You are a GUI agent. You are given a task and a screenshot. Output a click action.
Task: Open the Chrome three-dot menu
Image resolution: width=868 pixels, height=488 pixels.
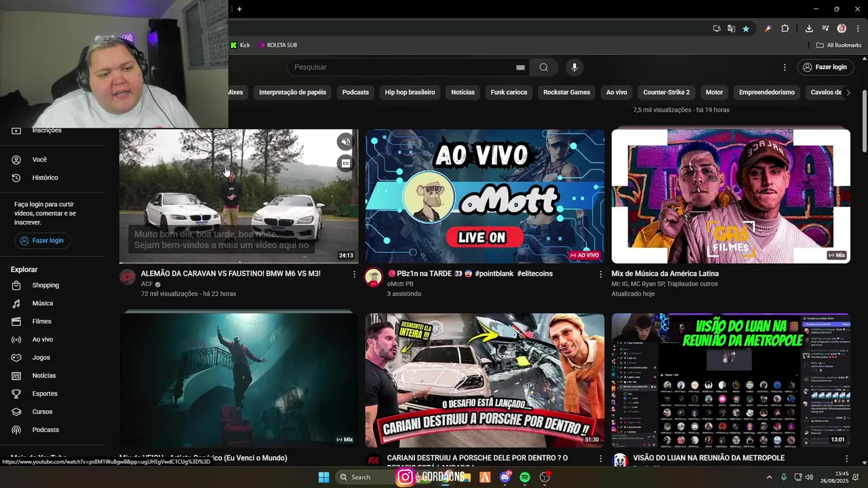859,28
